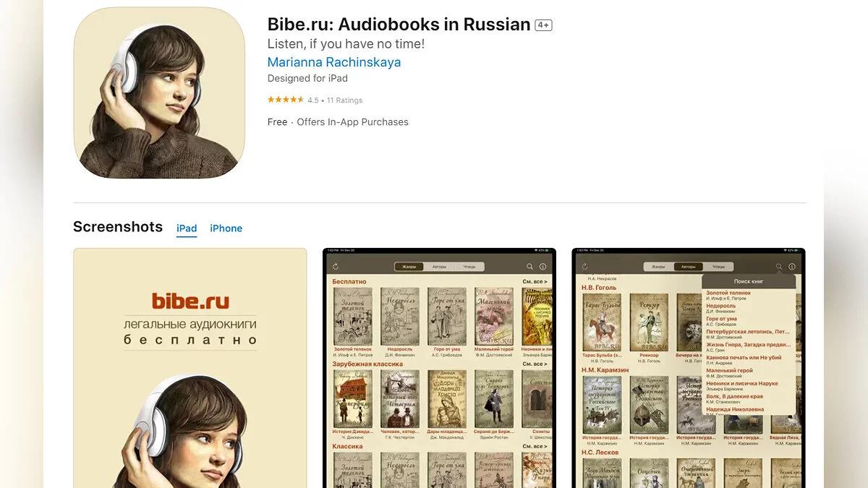Open the bibe.ru promo screenshot
Viewport: 868px width, 488px height.
tap(190, 367)
